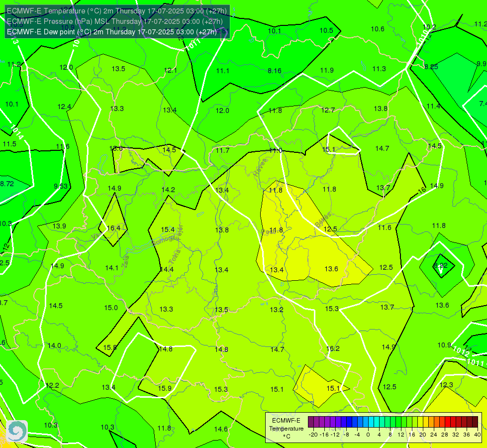Click the 1014 pressure isobar label
This screenshot has width=487, height=448.
click(17, 132)
